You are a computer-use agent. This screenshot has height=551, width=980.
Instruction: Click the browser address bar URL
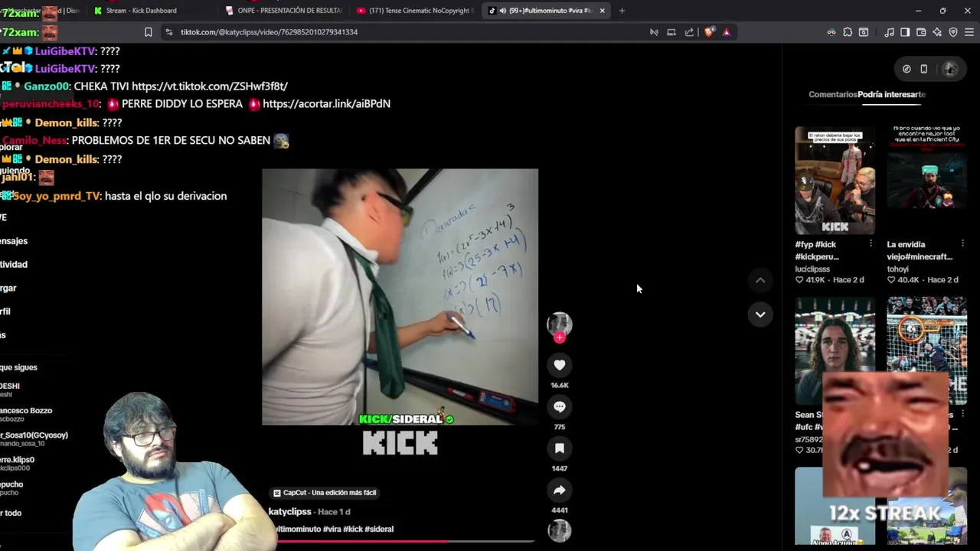pos(269,32)
